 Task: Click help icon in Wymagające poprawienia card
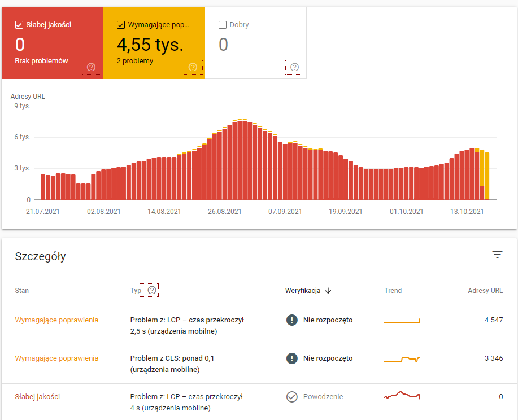point(193,67)
